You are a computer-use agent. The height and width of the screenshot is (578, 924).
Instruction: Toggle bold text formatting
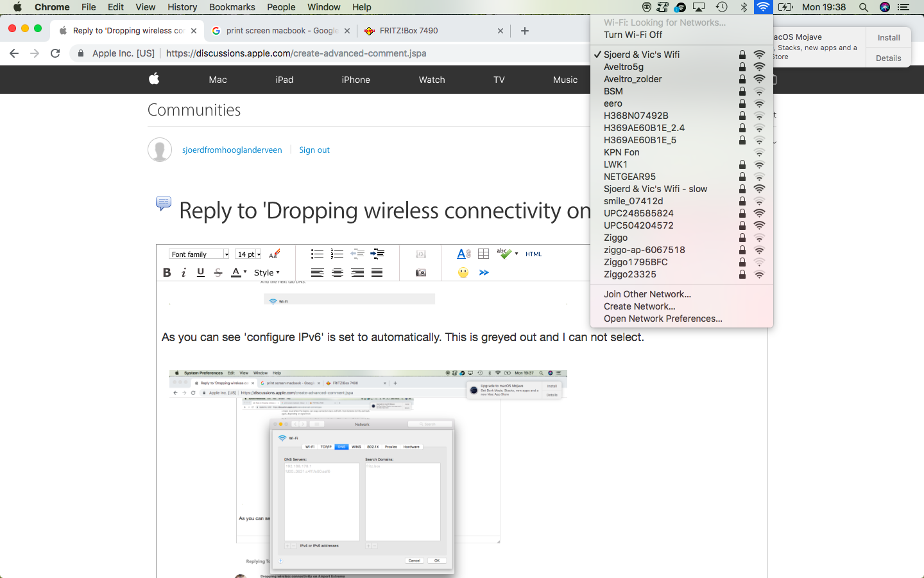click(x=166, y=272)
